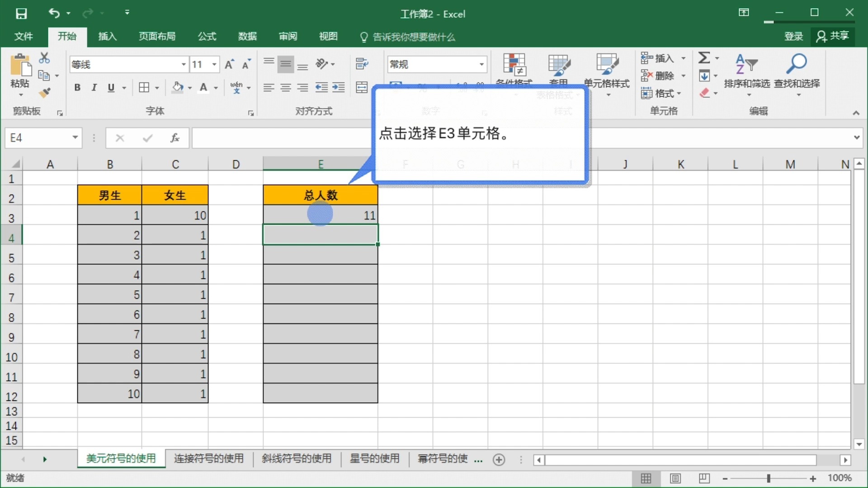Toggle Center alignment for the cell
The width and height of the screenshot is (868, 488).
(x=285, y=87)
